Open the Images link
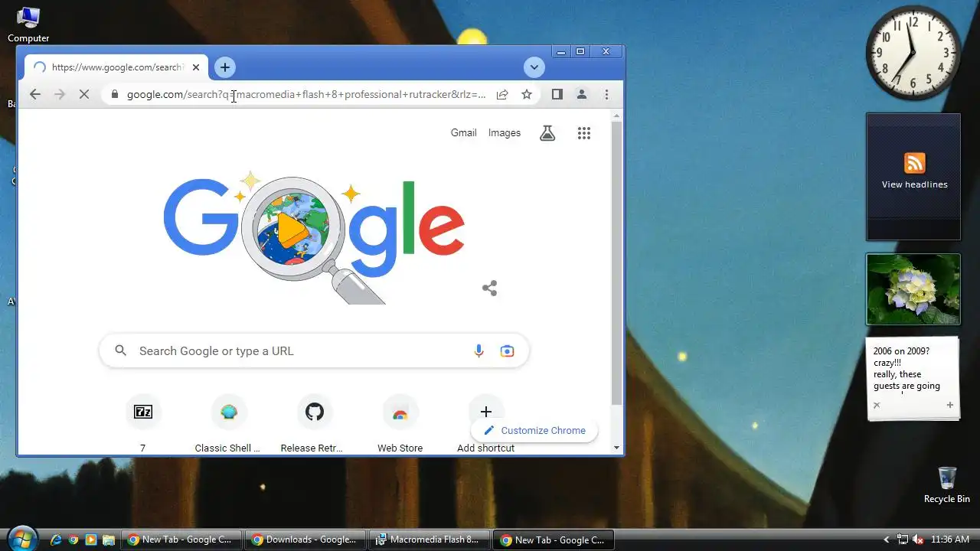Viewport: 980px width, 551px height. [505, 132]
